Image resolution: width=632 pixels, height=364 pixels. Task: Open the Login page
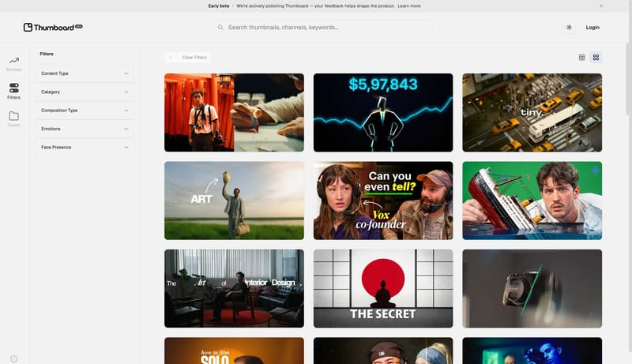[592, 28]
